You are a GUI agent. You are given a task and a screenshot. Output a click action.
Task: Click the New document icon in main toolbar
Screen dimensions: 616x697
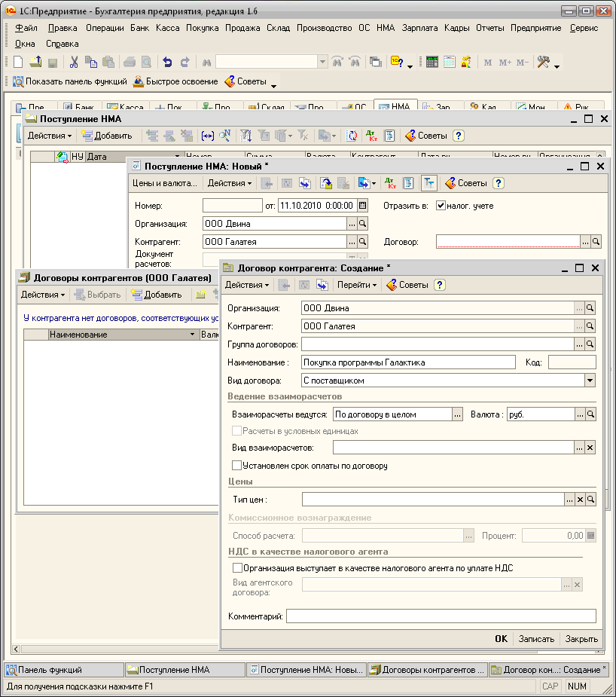[18, 62]
